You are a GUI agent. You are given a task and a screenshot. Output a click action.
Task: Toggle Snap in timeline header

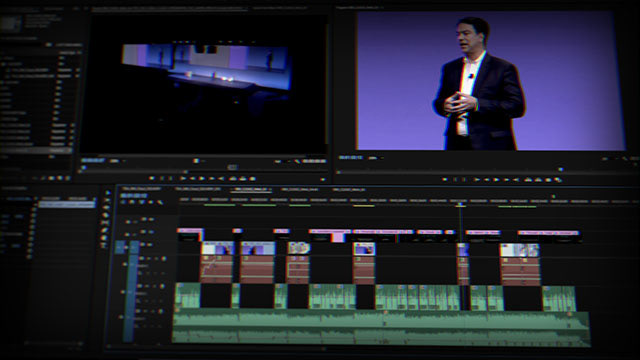132,202
